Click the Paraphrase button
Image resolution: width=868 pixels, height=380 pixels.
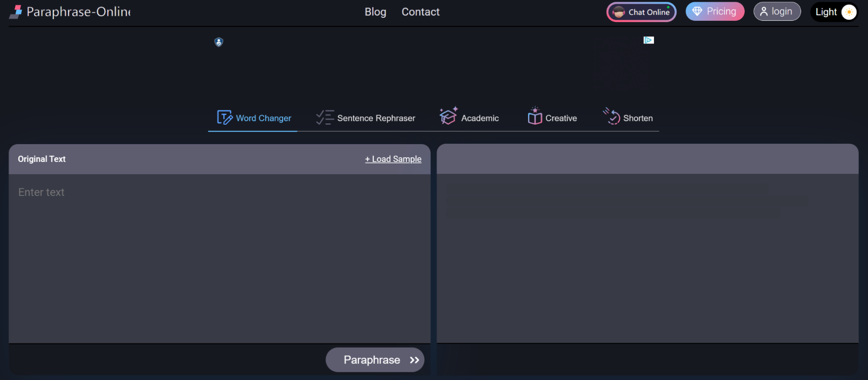[375, 360]
